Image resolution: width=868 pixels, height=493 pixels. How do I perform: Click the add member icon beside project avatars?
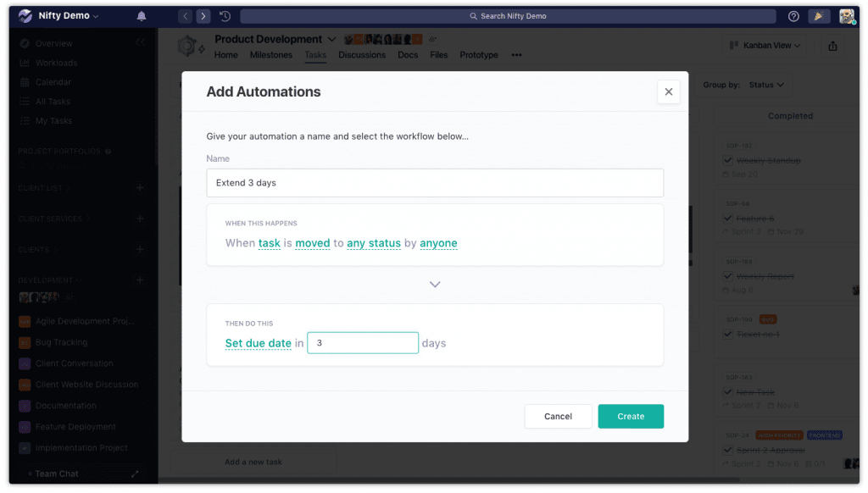pos(432,39)
